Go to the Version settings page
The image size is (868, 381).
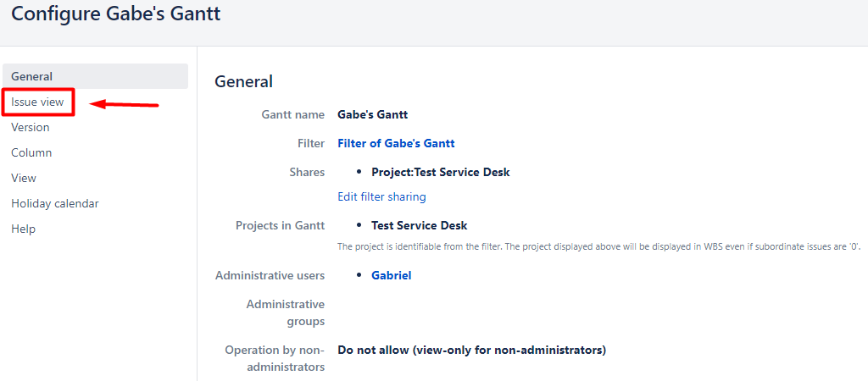[x=31, y=127]
